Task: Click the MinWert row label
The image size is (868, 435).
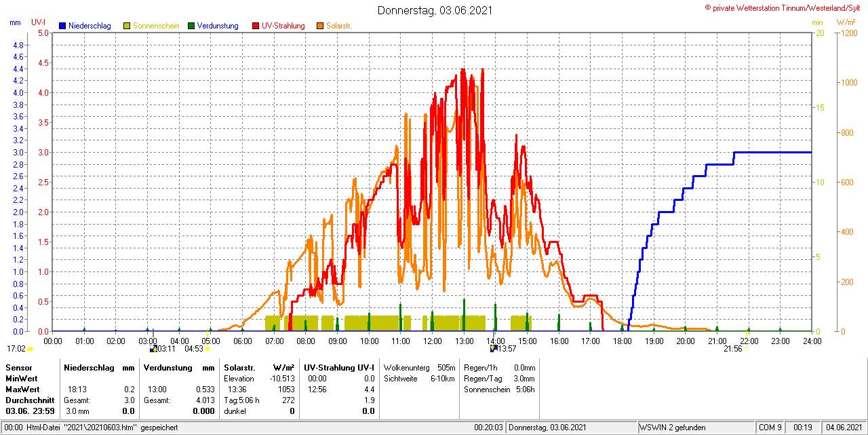Action: (22, 378)
